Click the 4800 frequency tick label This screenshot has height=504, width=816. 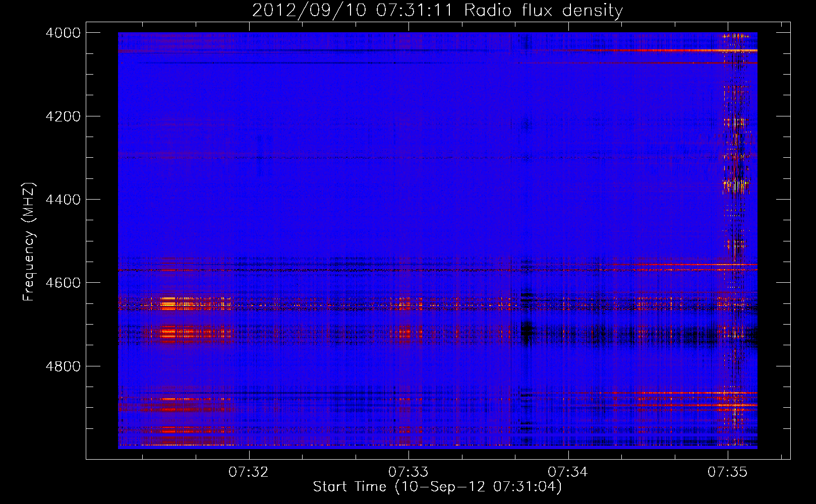[63, 366]
